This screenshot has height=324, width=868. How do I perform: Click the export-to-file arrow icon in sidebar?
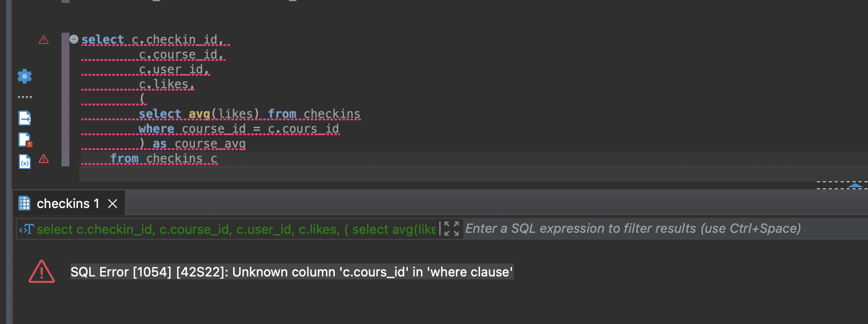click(25, 118)
